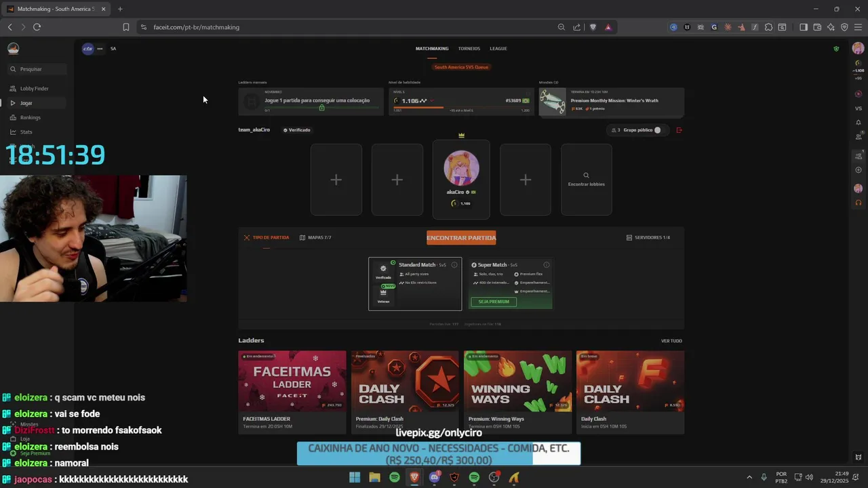Open the Daily Clash Em breve card
This screenshot has width=868, height=488.
point(630,392)
